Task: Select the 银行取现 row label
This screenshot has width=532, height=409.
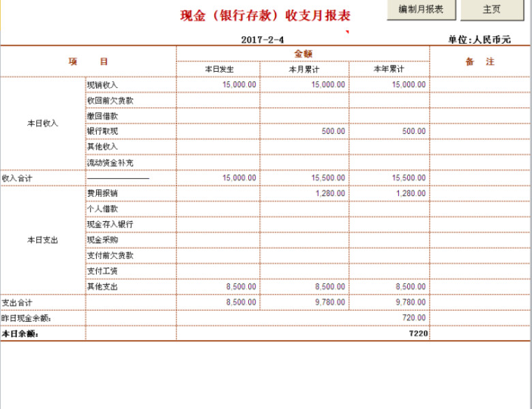Action: tap(102, 131)
